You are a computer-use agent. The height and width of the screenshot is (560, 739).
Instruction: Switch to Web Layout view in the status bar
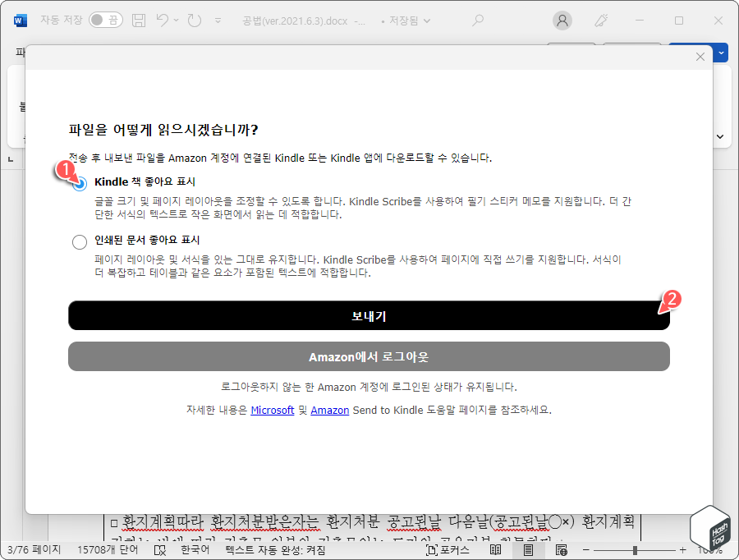[560, 551]
